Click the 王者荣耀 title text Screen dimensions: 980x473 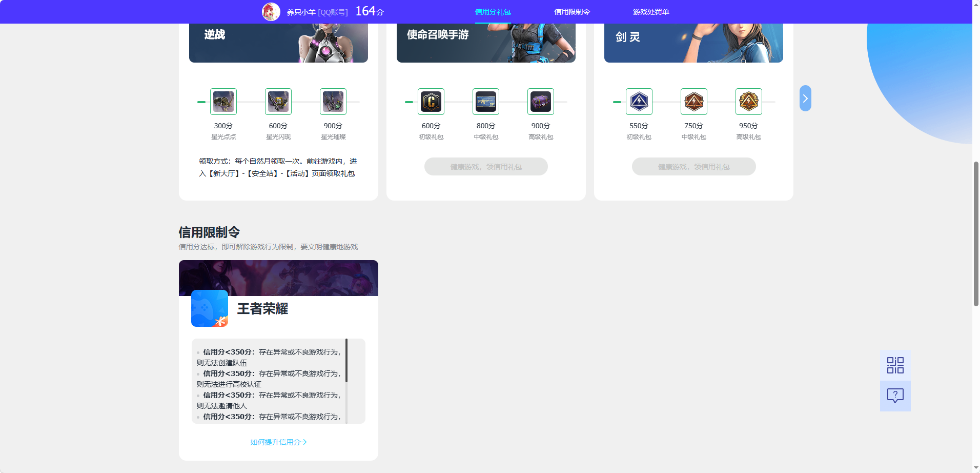[x=262, y=309]
